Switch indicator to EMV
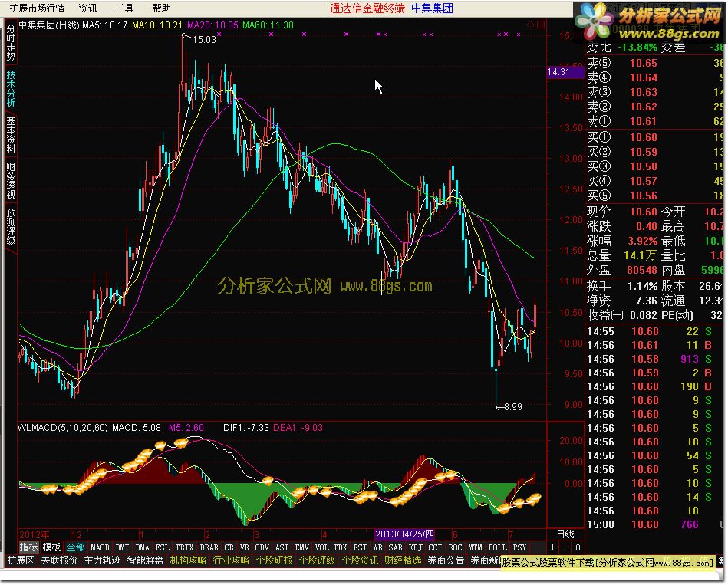728x585 pixels. click(301, 547)
